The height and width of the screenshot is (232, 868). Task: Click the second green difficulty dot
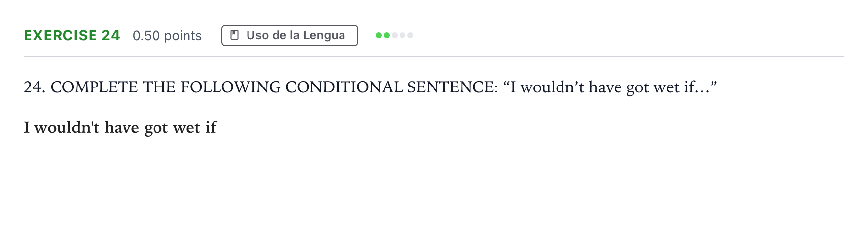pos(387,35)
